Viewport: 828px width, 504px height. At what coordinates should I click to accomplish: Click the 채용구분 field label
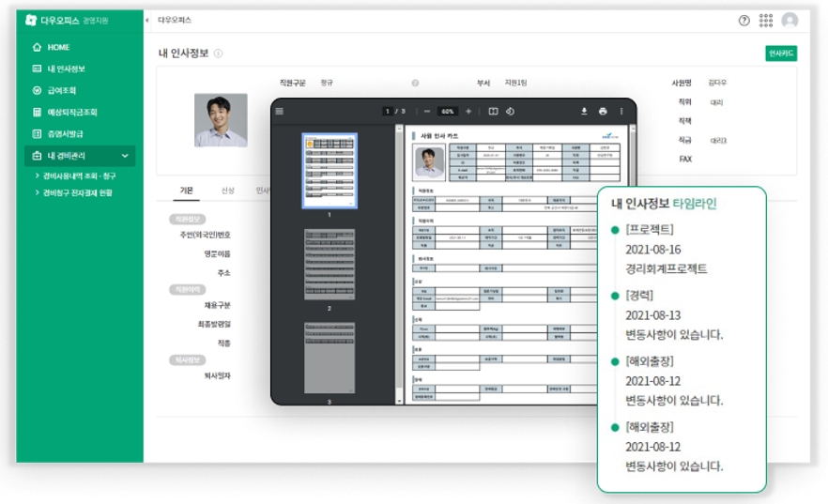tap(217, 305)
